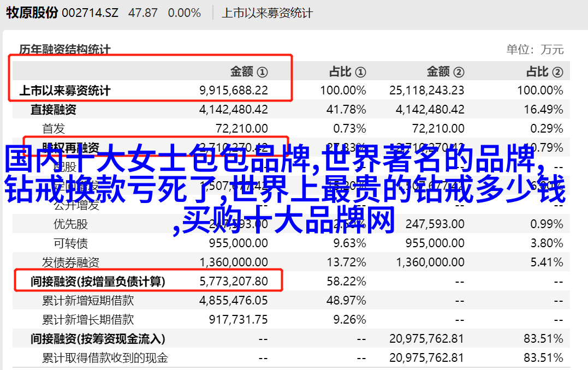The width and height of the screenshot is (588, 370).
Task: Select the 首发 row label
Action: coord(54,129)
